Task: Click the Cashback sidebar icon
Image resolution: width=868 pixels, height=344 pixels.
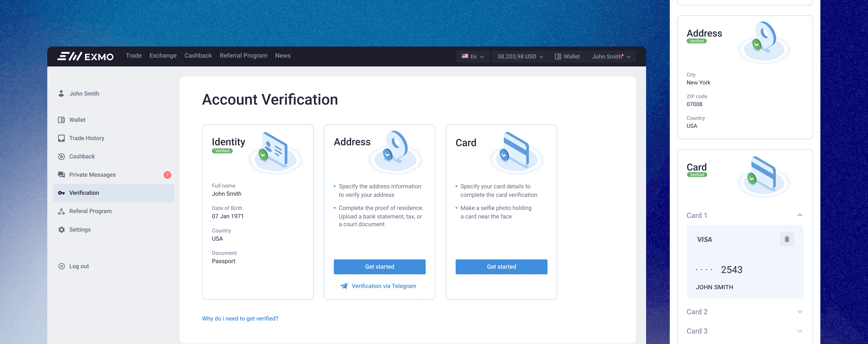Action: click(x=61, y=156)
